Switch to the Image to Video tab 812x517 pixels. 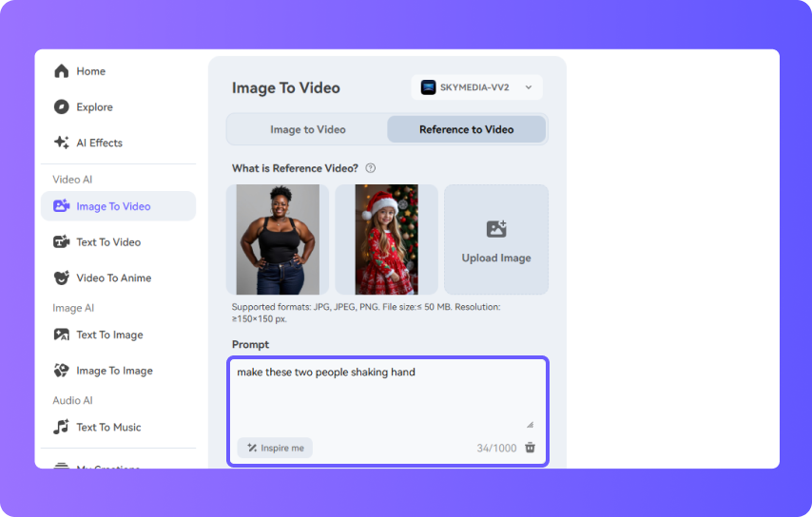308,129
